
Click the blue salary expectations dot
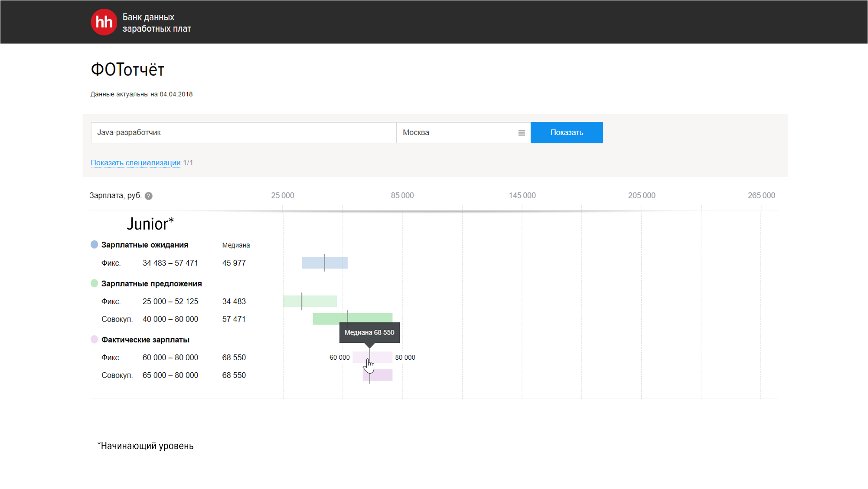click(x=94, y=245)
